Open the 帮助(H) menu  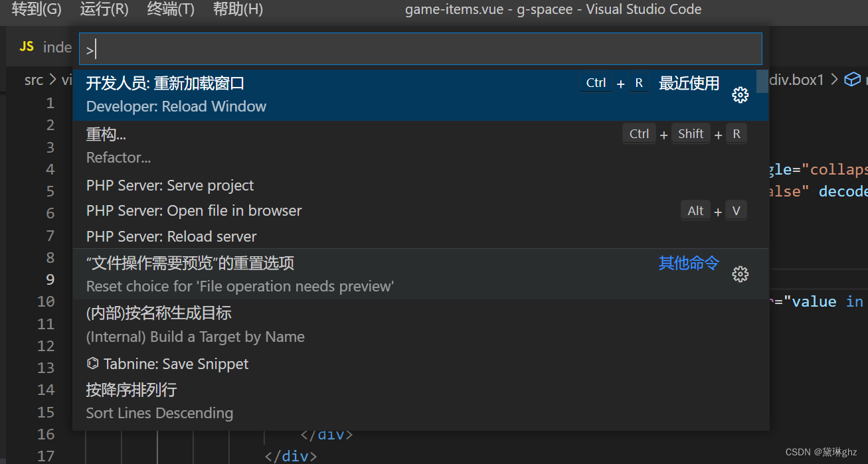point(237,9)
